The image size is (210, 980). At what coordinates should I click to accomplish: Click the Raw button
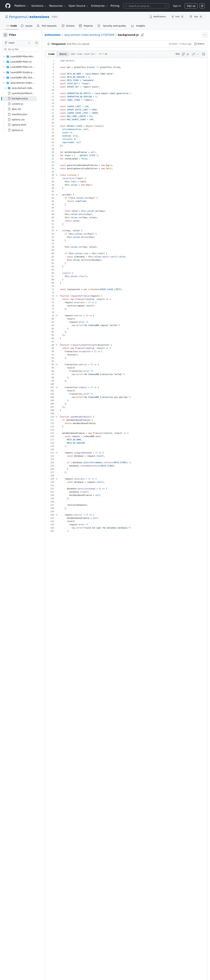coord(178,54)
